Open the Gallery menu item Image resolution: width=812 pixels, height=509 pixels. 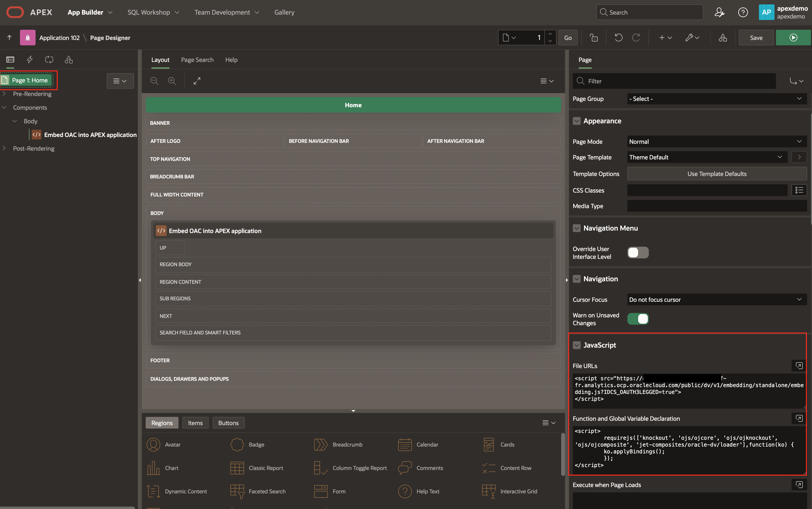click(284, 12)
